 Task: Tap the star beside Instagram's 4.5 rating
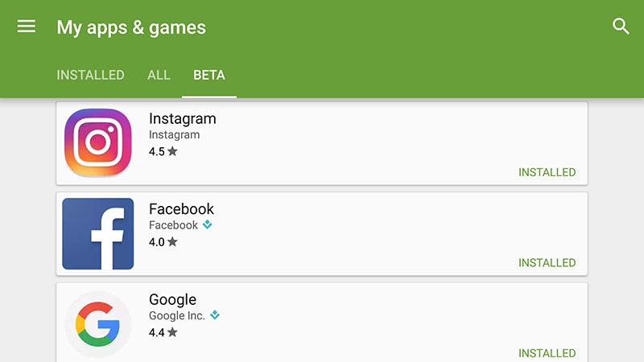[x=172, y=151]
